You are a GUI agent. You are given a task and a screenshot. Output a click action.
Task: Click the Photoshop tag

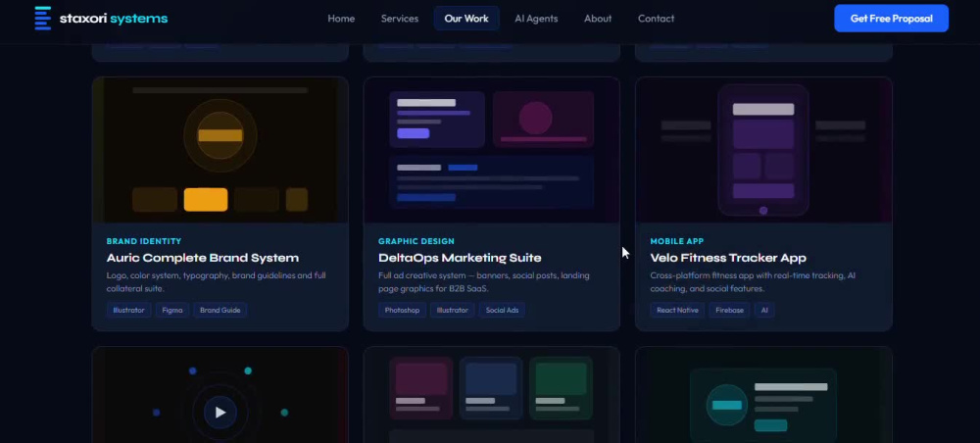click(x=402, y=310)
